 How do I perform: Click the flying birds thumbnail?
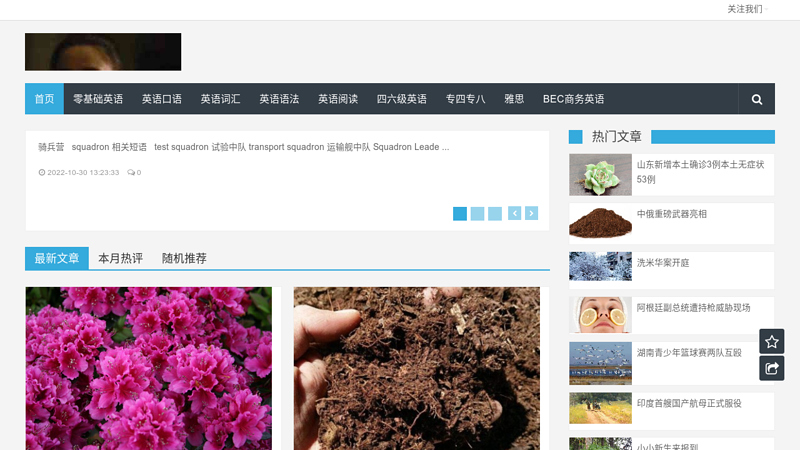601,363
